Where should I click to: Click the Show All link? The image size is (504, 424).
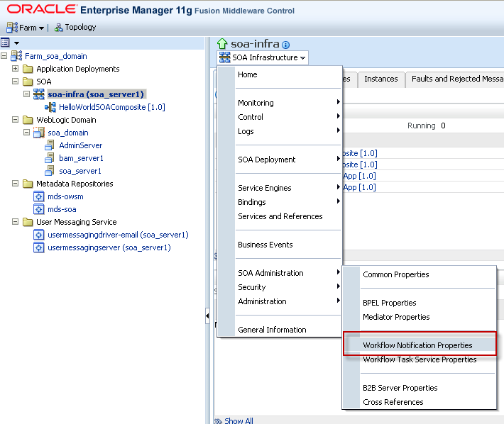coord(239,420)
